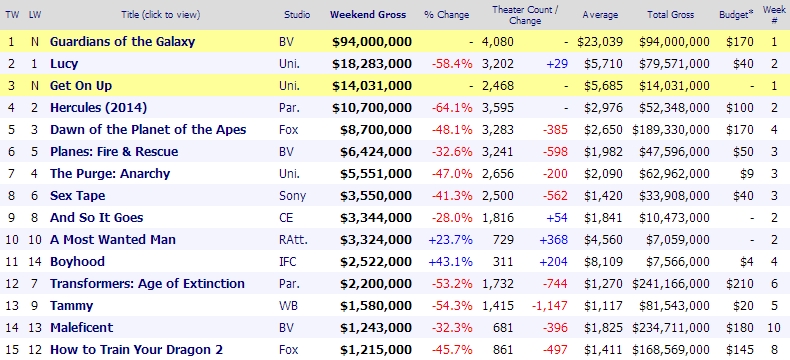Sort by % Change column header
The width and height of the screenshot is (790, 360).
tap(446, 15)
